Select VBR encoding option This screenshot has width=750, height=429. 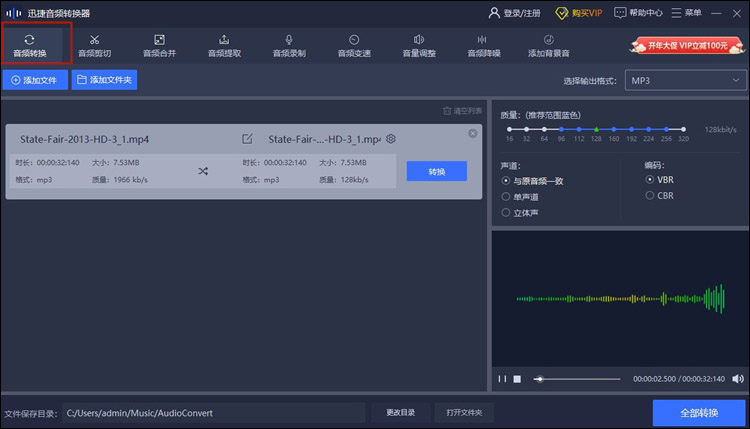[660, 180]
